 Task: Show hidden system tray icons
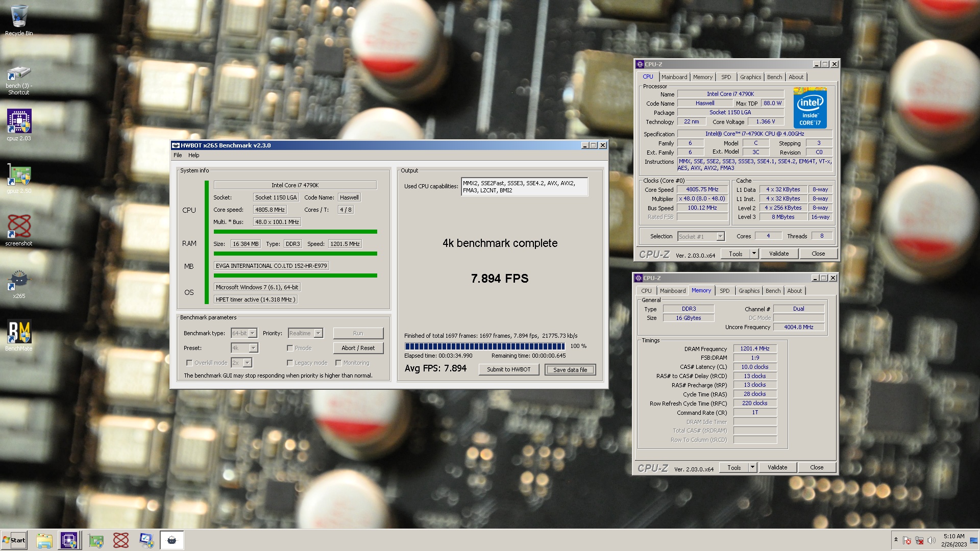click(896, 540)
